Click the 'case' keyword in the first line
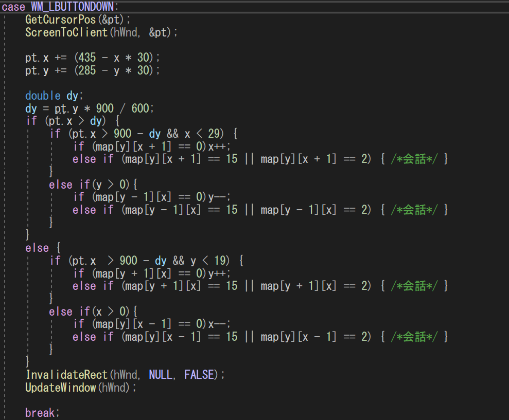 [13, 7]
